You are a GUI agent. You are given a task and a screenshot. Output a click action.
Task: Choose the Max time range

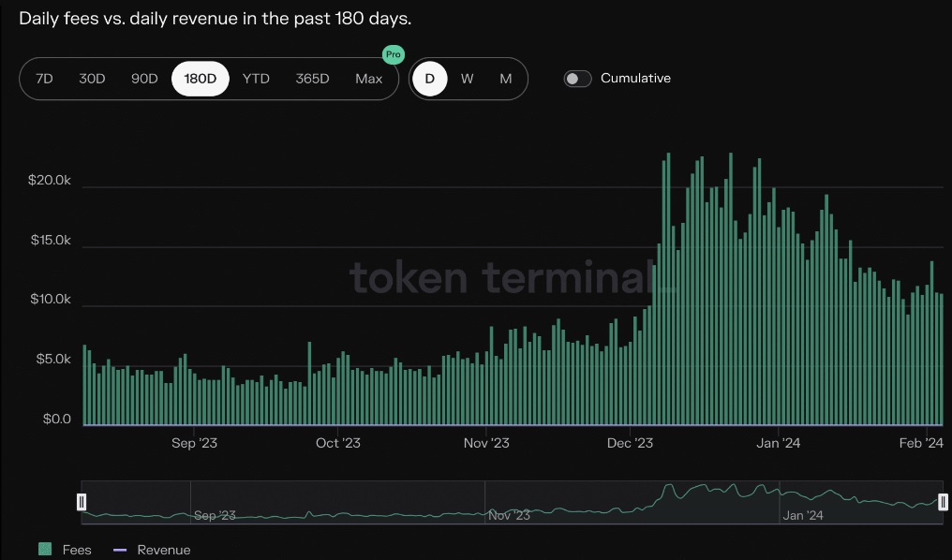[x=369, y=79]
